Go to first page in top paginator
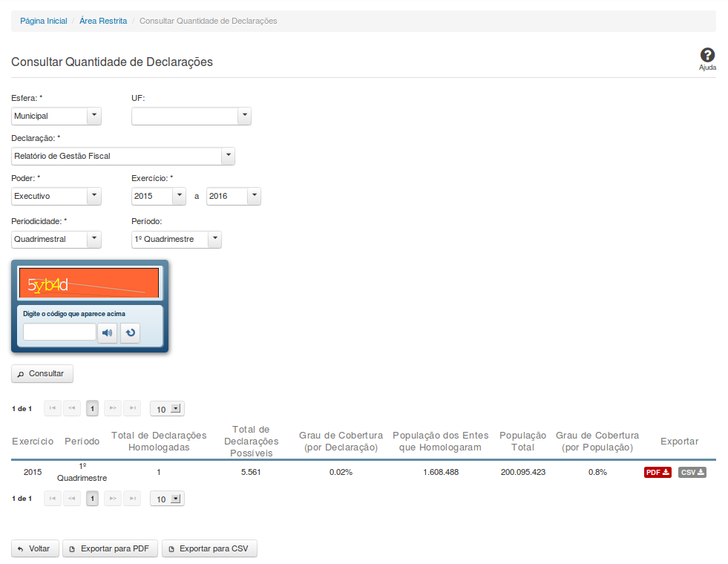 pos(52,408)
